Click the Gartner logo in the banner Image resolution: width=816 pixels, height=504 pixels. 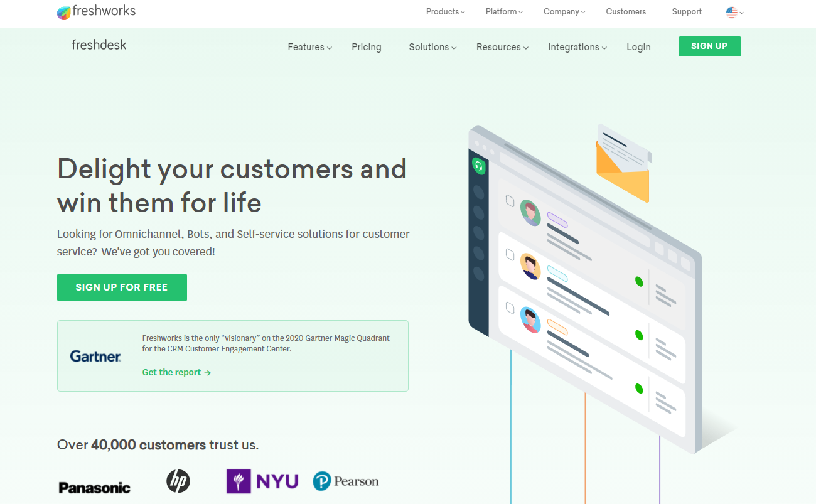point(95,356)
